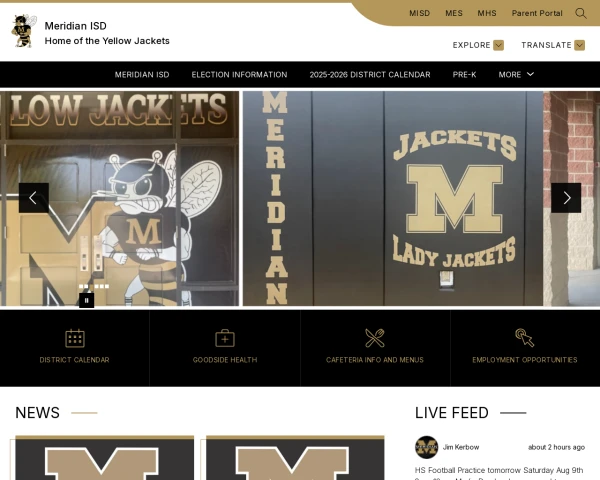
Task: Open the right news card thumbnail
Action: [295, 457]
